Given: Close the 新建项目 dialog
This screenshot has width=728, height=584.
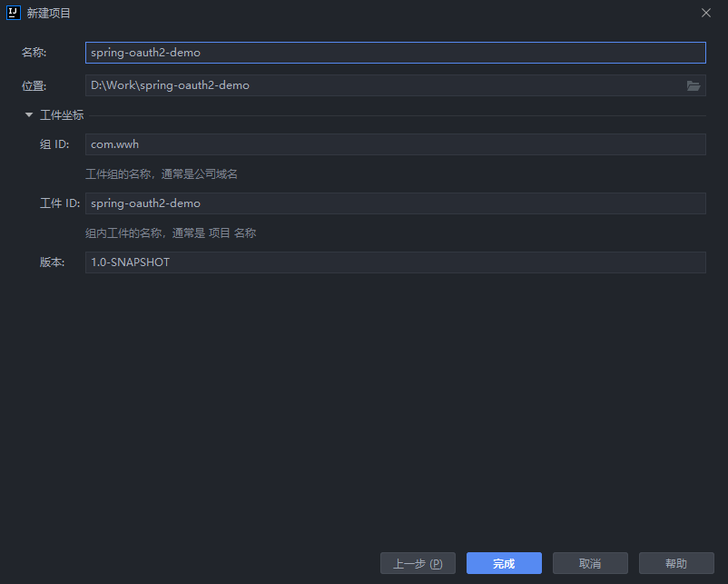Looking at the screenshot, I should [706, 13].
